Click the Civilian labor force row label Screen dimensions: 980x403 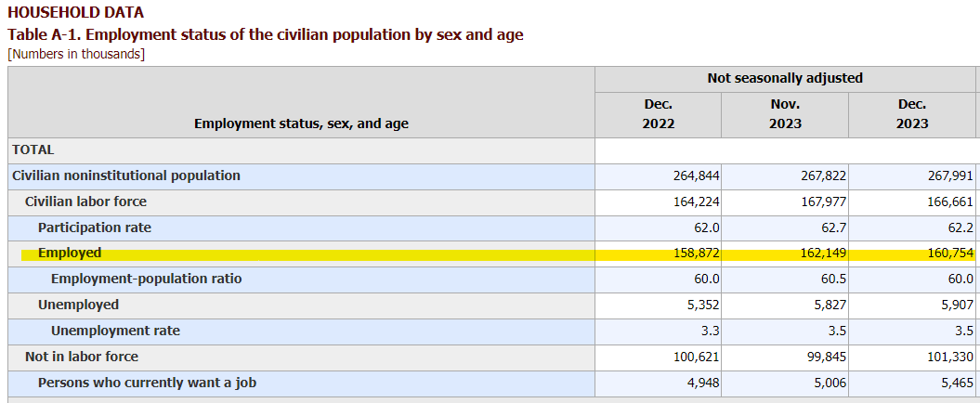85,201
